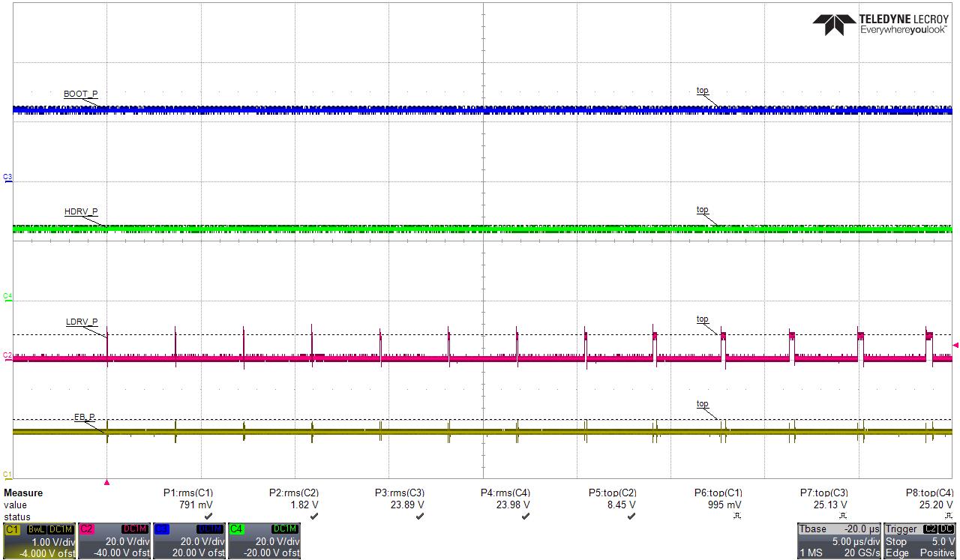Select the FB_P waveform label
The height and width of the screenshot is (560, 960).
point(85,417)
